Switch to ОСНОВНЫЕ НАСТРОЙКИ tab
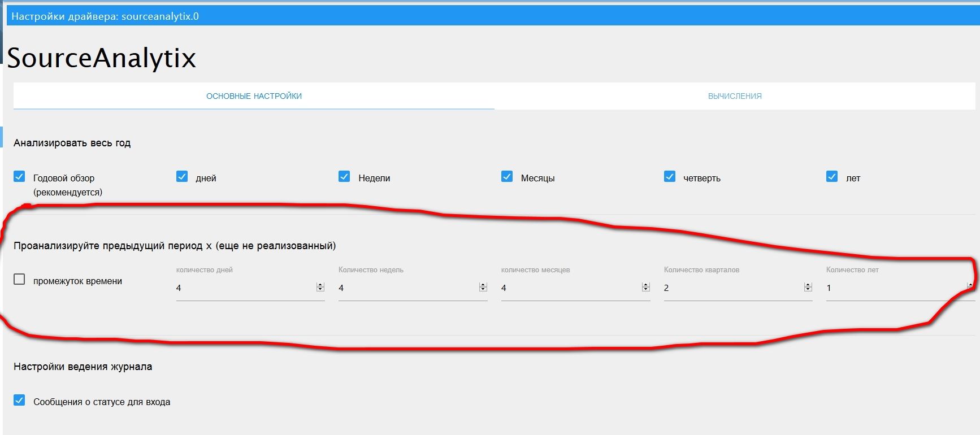 tap(254, 96)
